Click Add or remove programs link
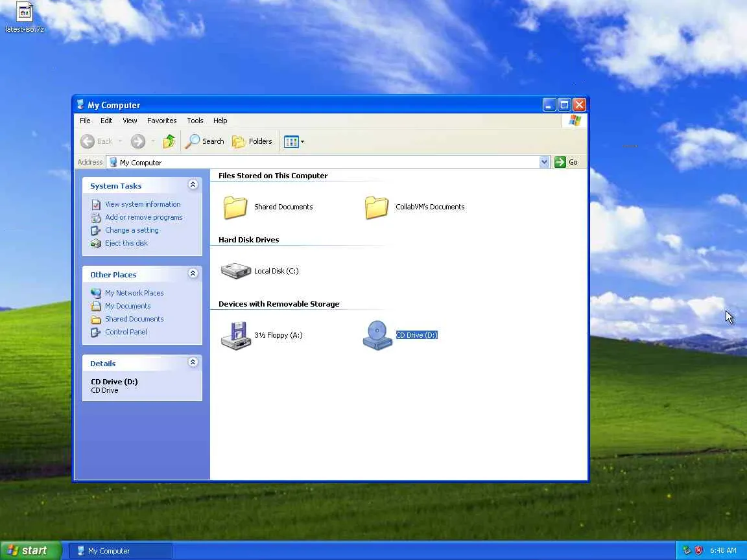 [x=144, y=217]
